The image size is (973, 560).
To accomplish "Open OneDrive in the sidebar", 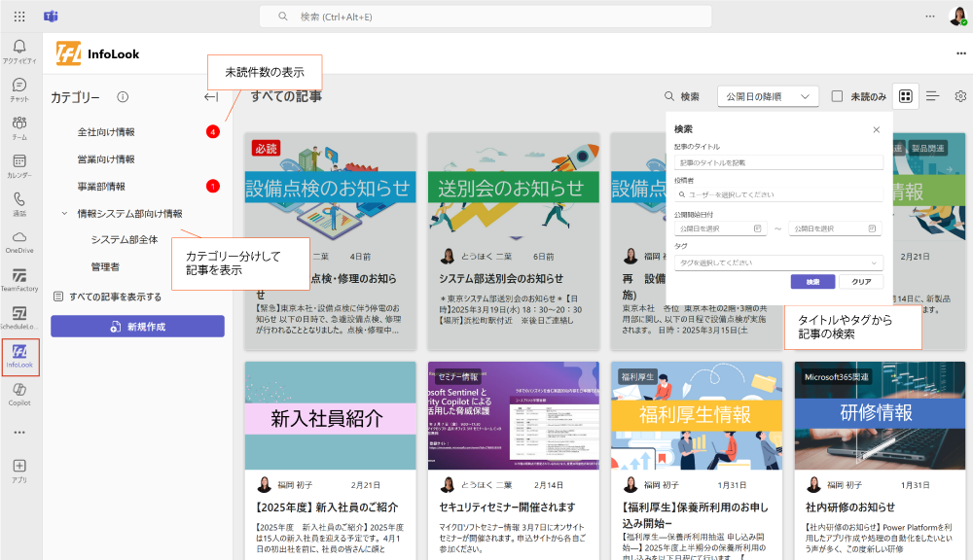I will pyautogui.click(x=19, y=241).
